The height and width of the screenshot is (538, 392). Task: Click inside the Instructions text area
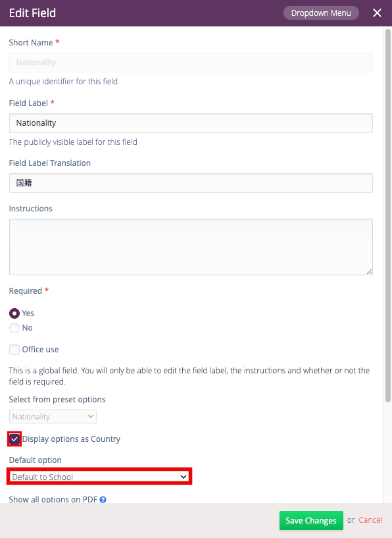pos(191,247)
